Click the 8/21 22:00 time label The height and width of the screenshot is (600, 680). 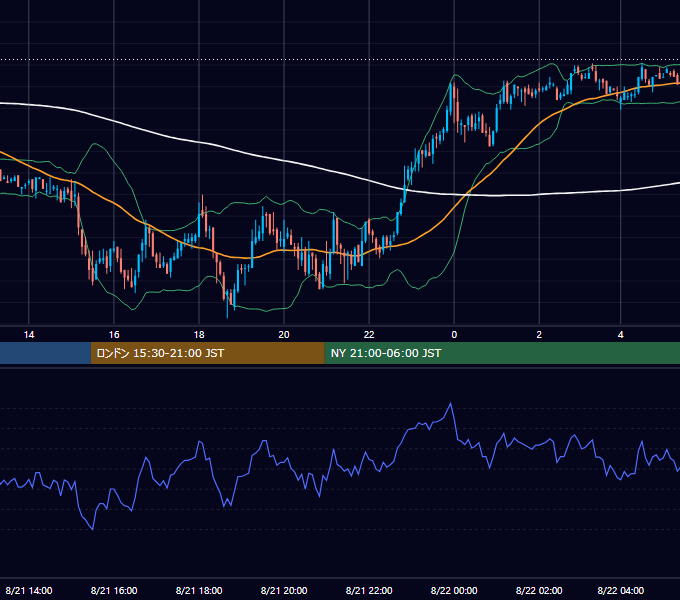click(x=369, y=590)
